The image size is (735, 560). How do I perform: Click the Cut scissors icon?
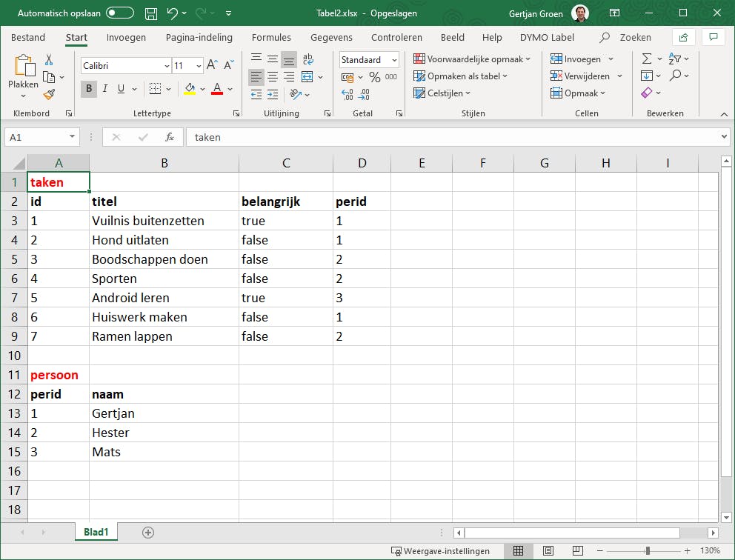[x=49, y=60]
